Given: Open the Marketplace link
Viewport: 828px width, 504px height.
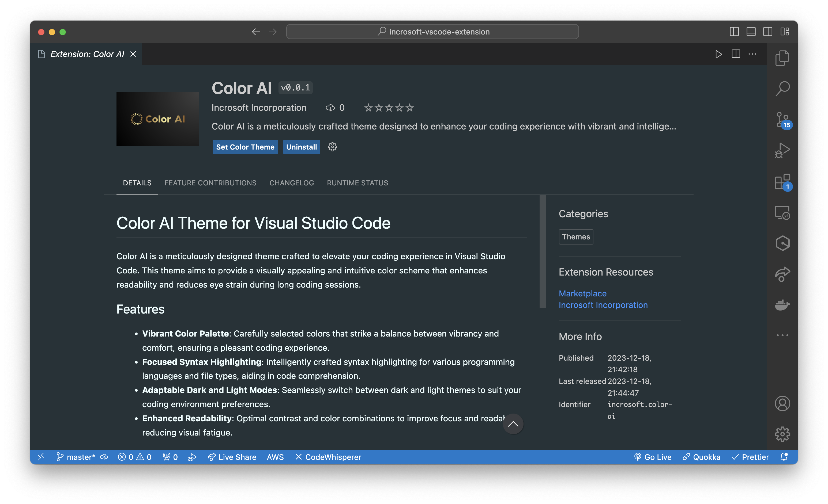Looking at the screenshot, I should pos(582,293).
